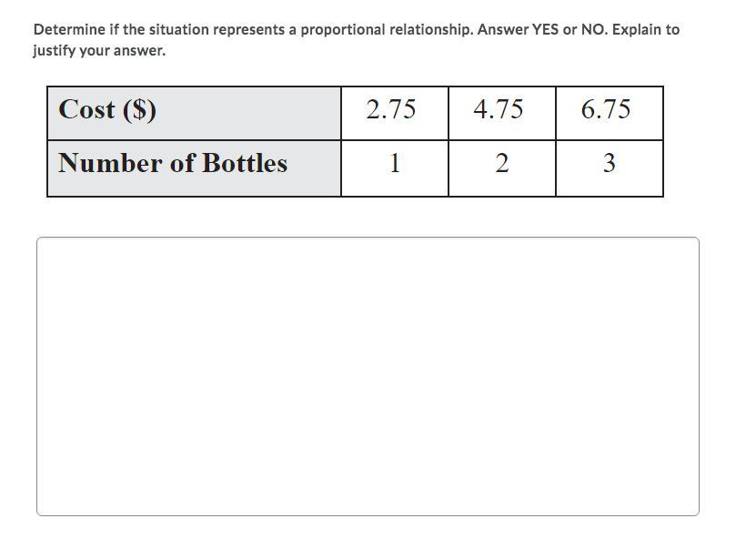This screenshot has height=539, width=756.
Task: Click the Cost ($) row header
Action: (194, 114)
